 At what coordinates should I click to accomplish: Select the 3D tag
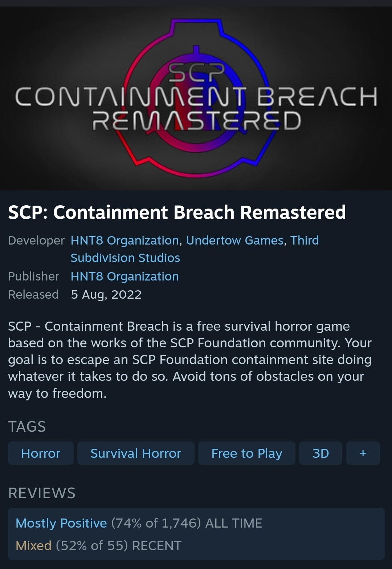tap(320, 453)
